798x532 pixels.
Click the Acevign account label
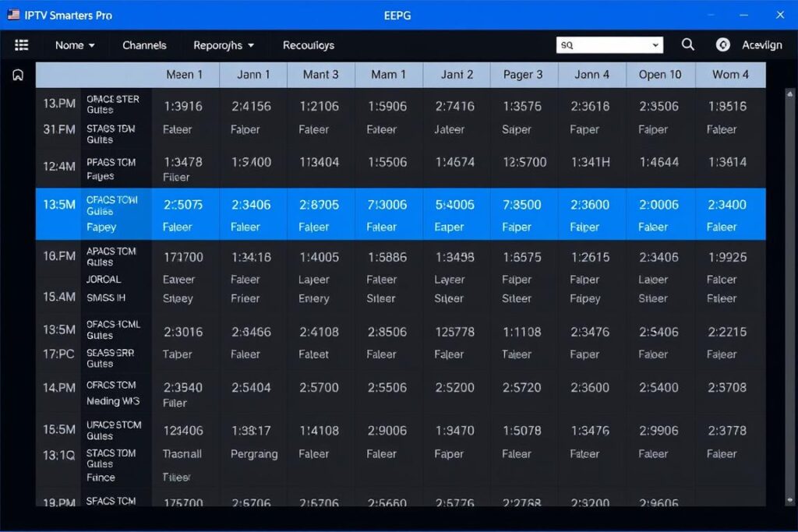coord(761,44)
